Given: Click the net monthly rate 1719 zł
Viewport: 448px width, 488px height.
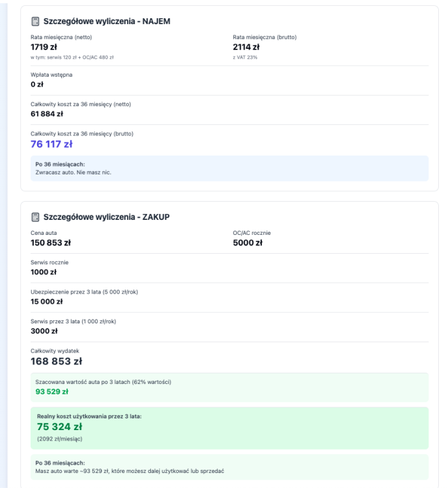Looking at the screenshot, I should click(x=44, y=47).
